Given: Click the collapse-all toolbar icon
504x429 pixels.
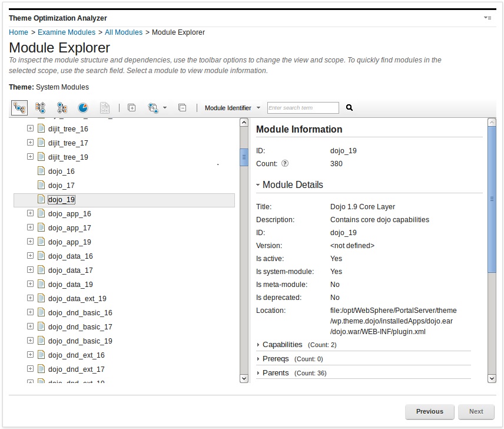Looking at the screenshot, I should pyautogui.click(x=183, y=108).
